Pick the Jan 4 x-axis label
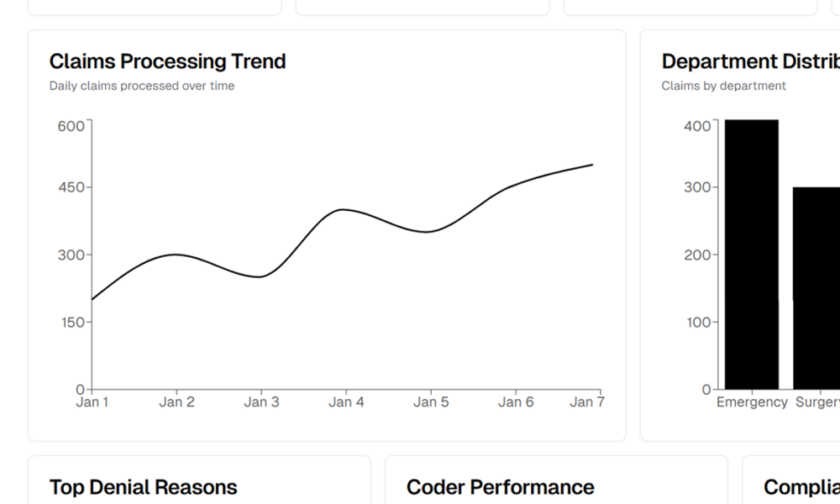This screenshot has width=840, height=504. pos(346,402)
